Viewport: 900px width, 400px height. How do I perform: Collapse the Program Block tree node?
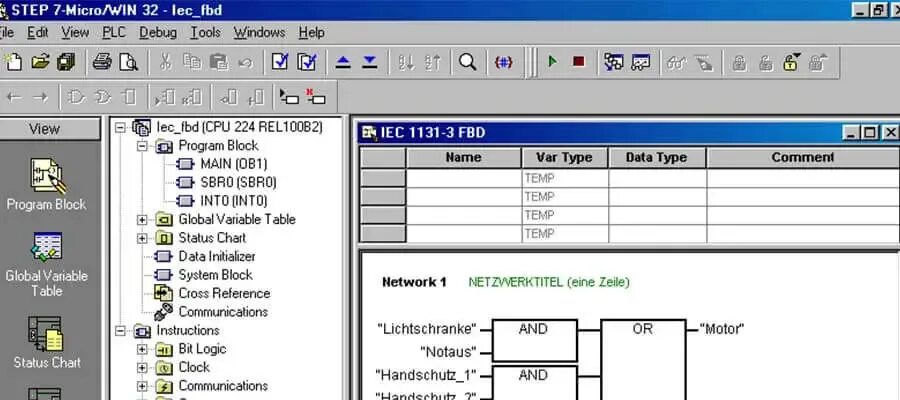point(142,146)
